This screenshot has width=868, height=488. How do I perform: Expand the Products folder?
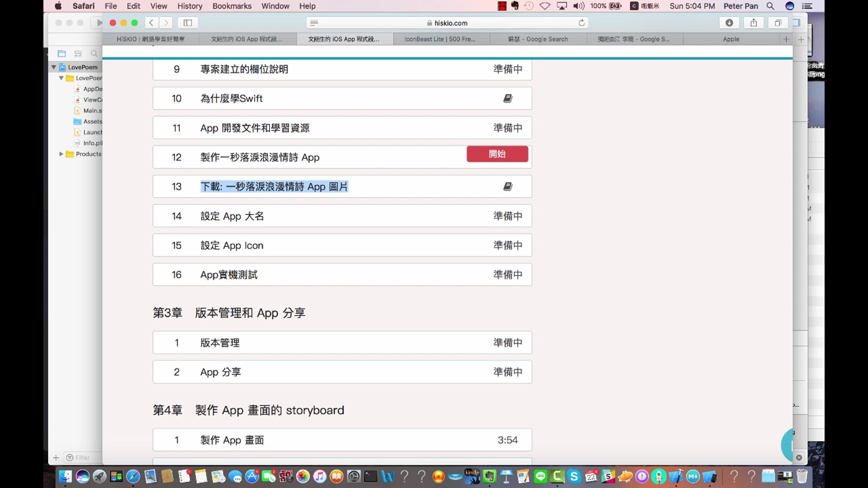click(61, 154)
